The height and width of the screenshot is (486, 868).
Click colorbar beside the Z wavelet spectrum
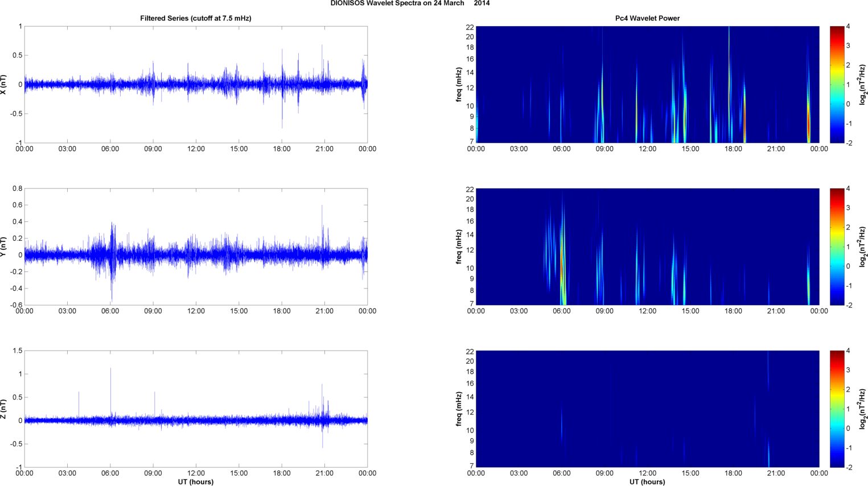coord(837,409)
